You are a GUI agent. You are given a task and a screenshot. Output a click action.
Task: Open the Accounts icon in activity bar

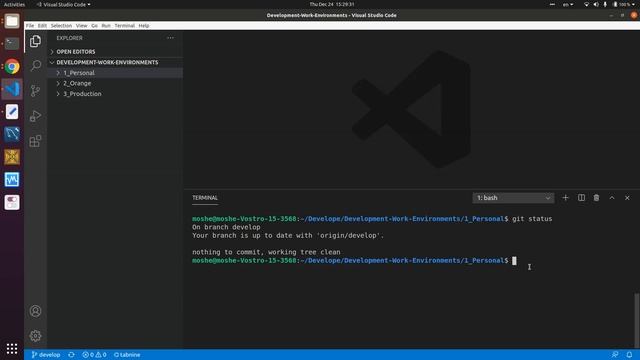tap(36, 311)
